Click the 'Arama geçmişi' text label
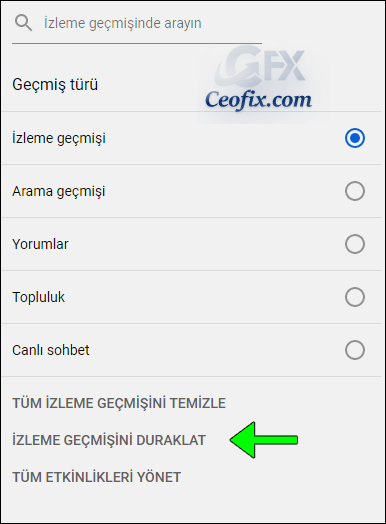 coord(58,191)
